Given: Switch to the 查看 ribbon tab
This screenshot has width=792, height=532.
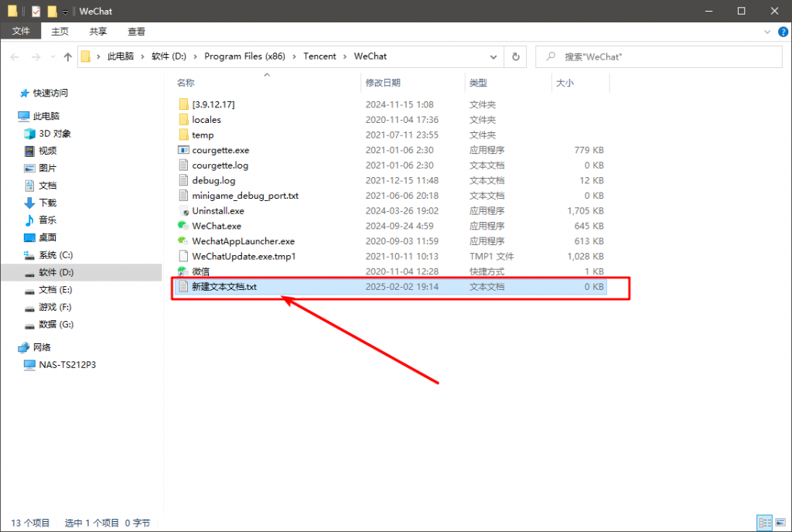Looking at the screenshot, I should tap(136, 31).
